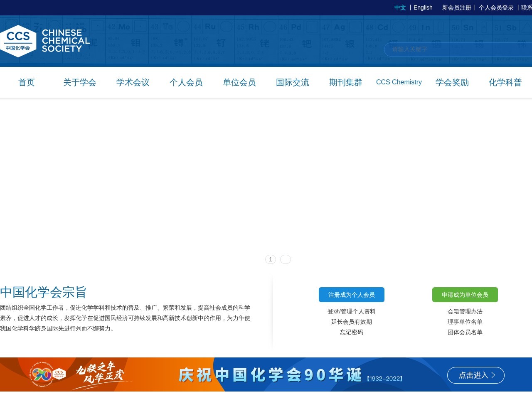
Task: Open 期刊集群 navigation item
Action: (345, 83)
